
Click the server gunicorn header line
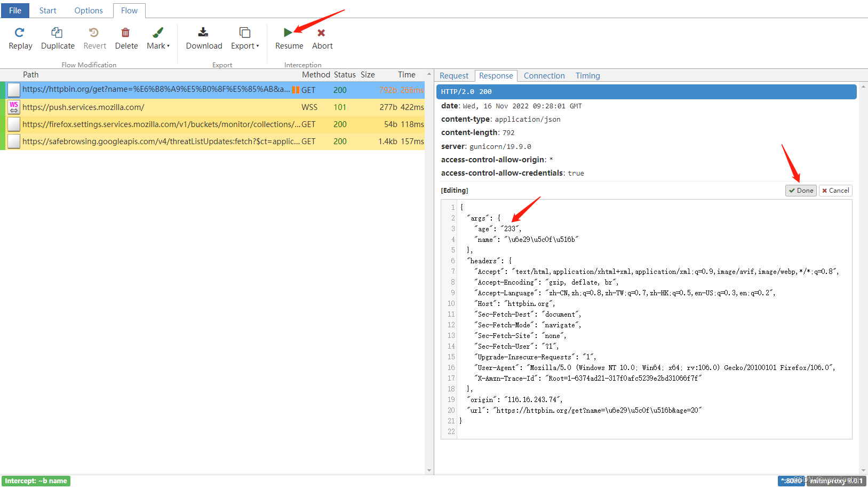486,146
